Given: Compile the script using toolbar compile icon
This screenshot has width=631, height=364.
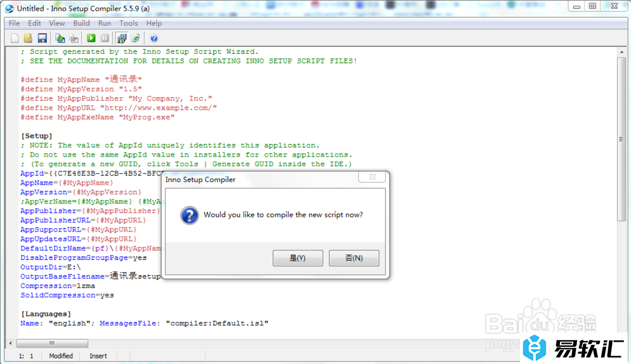Looking at the screenshot, I should pos(60,38).
